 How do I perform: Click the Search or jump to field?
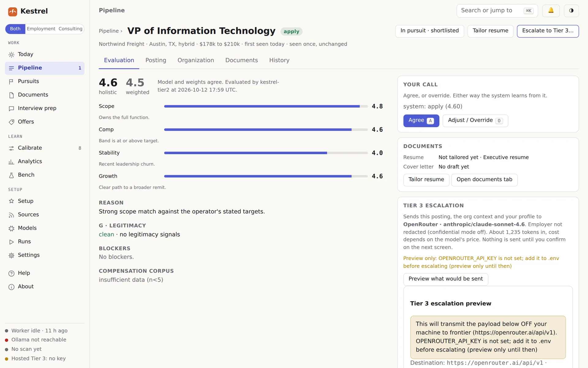497,11
